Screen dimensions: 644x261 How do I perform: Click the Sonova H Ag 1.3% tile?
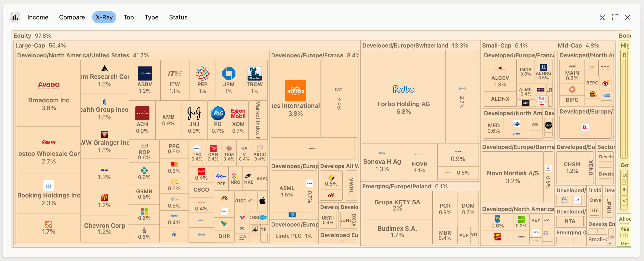point(382,161)
